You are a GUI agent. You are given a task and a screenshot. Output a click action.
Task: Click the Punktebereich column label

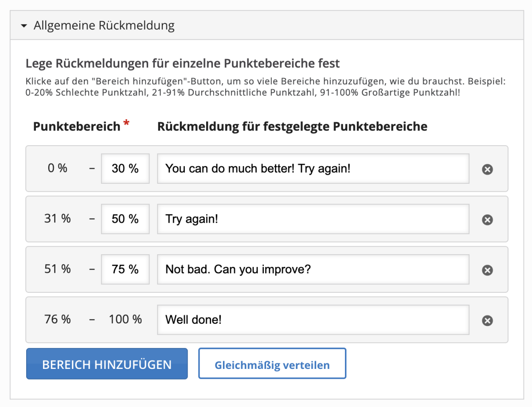pos(77,127)
